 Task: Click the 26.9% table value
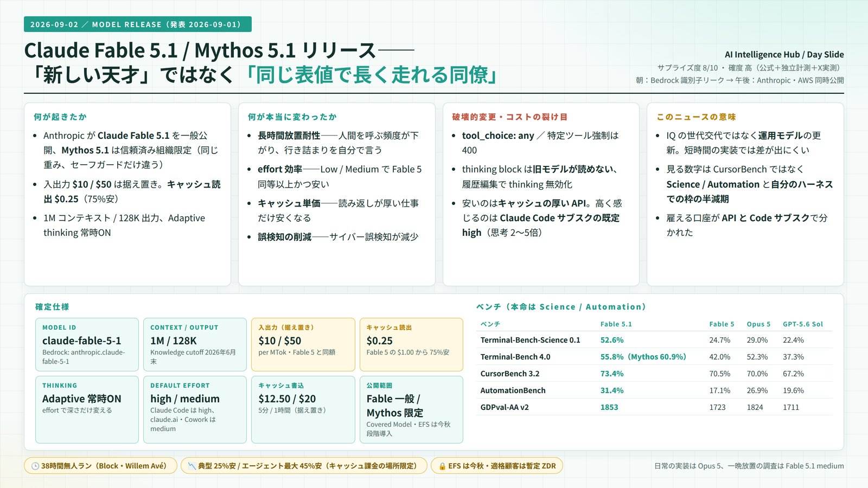pos(757,390)
